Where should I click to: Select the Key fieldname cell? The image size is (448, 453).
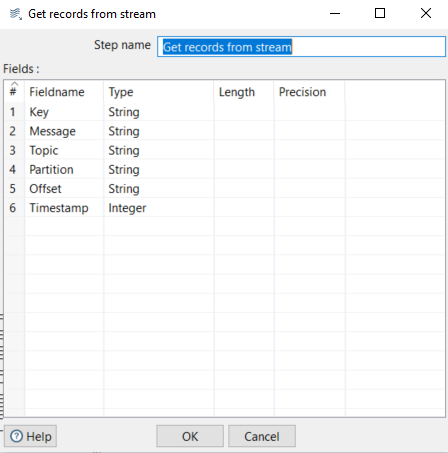(x=64, y=112)
